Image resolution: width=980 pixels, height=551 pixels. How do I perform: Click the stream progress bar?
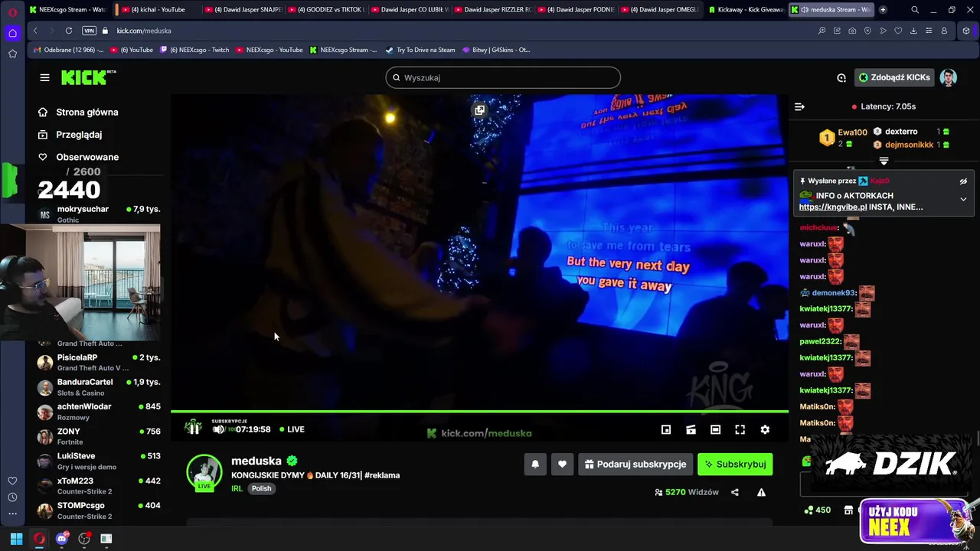click(x=479, y=412)
